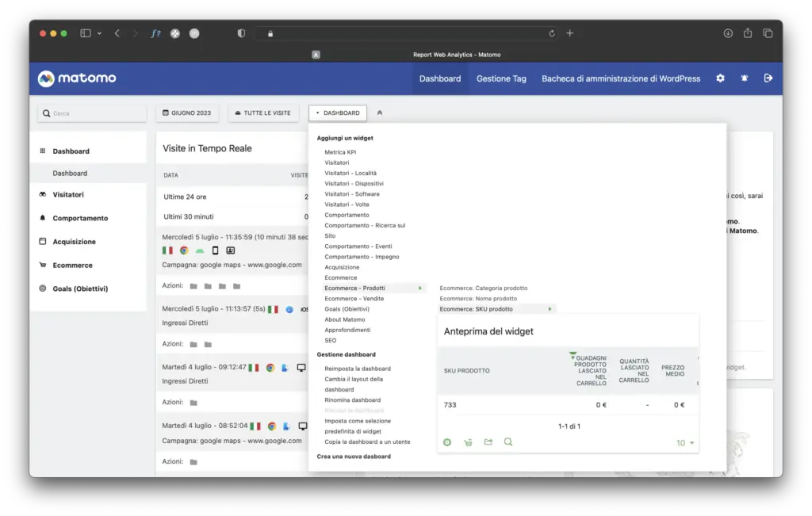This screenshot has height=516, width=812.
Task: Open the row limit dropdown showing 10
Action: pos(685,443)
